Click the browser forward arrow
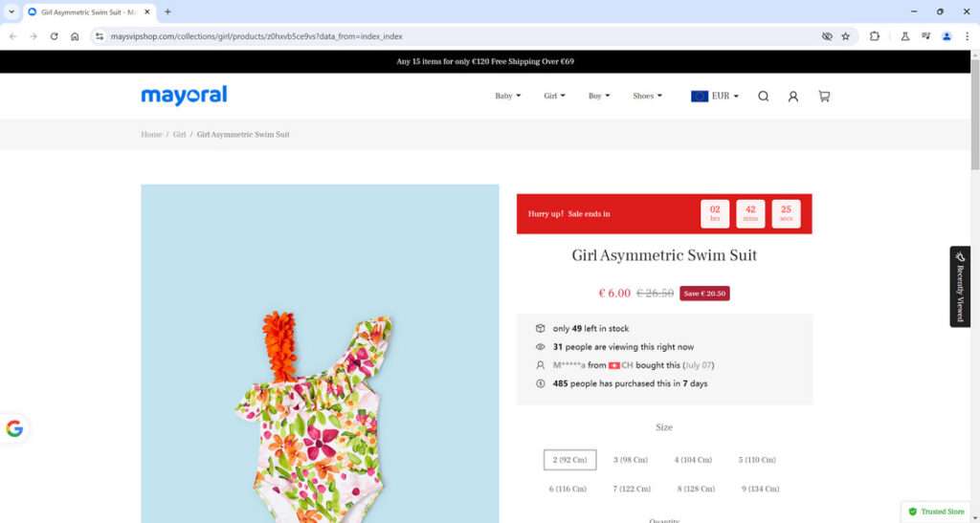The height and width of the screenshot is (523, 980). 33,36
